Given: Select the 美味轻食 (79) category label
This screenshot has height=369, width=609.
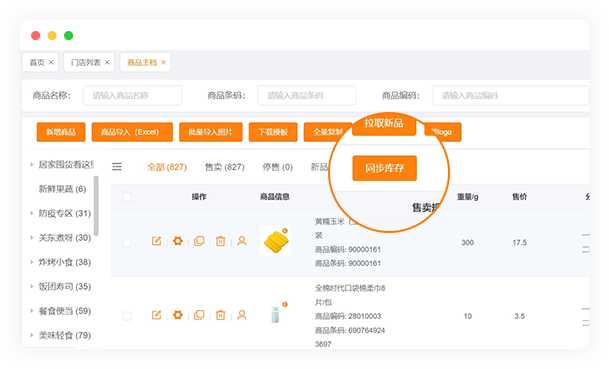Looking at the screenshot, I should tap(64, 335).
